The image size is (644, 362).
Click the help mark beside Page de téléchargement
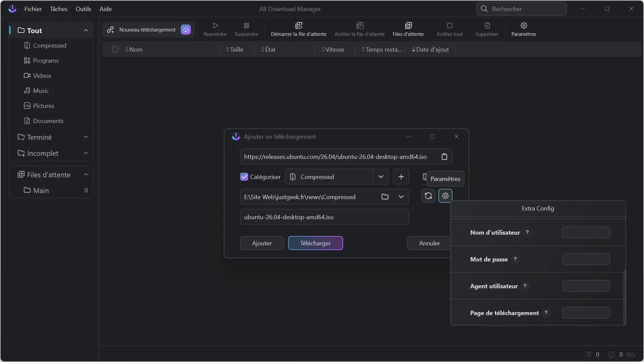click(546, 313)
